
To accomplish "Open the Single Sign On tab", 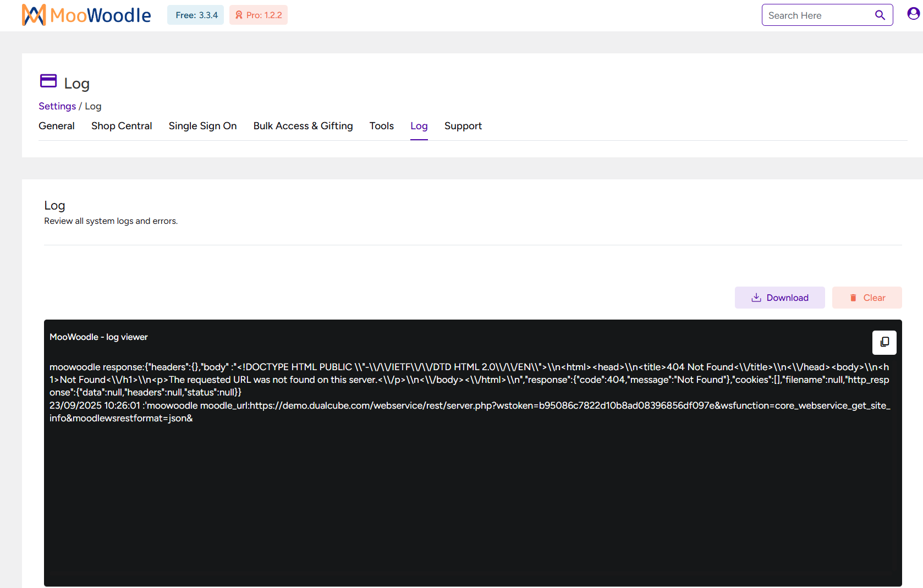I will (202, 126).
